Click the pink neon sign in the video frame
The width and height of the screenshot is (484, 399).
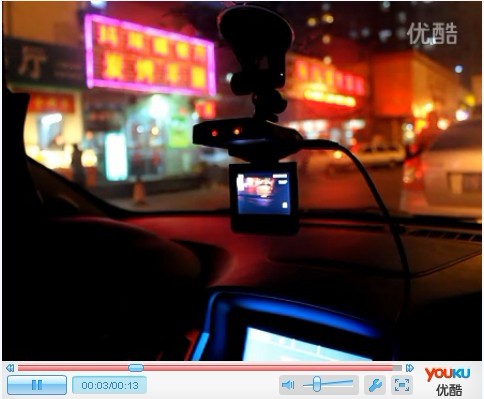pos(149,55)
